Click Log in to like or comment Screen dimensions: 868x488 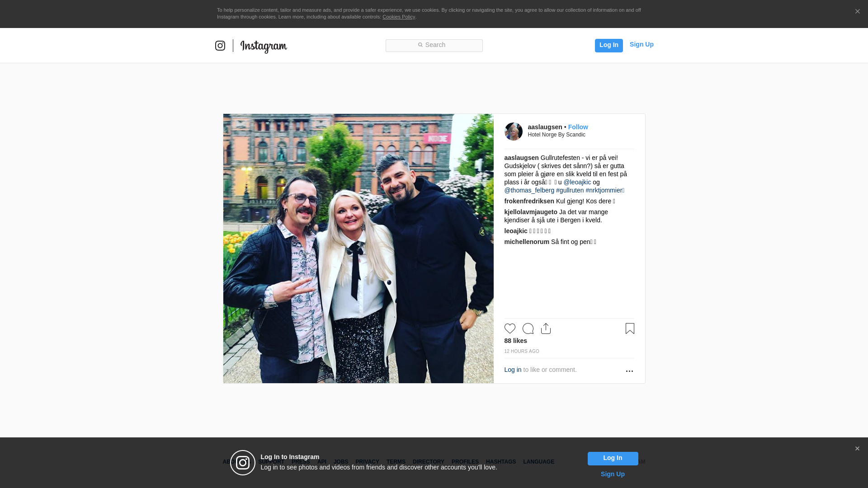click(x=513, y=370)
